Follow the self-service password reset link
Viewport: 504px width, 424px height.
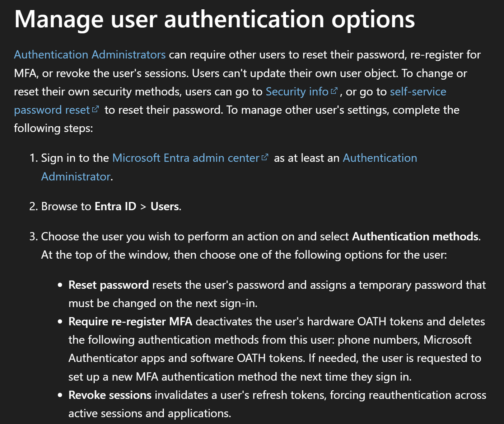[230, 101]
